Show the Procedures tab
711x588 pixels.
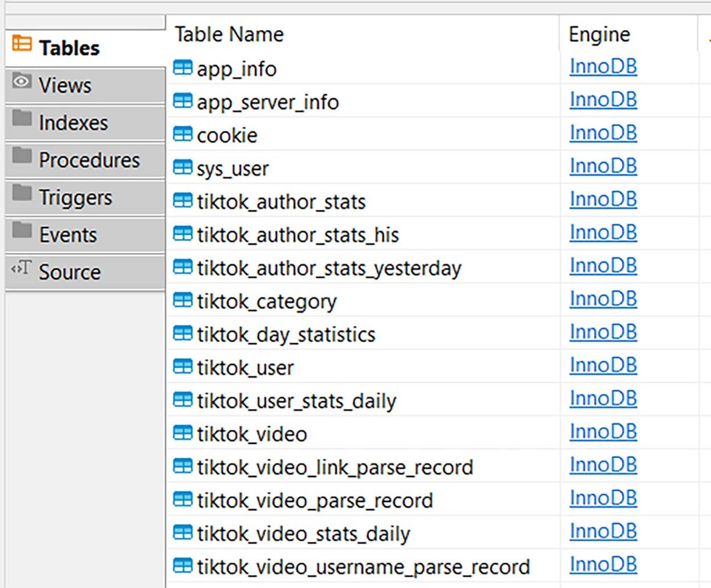click(x=89, y=160)
